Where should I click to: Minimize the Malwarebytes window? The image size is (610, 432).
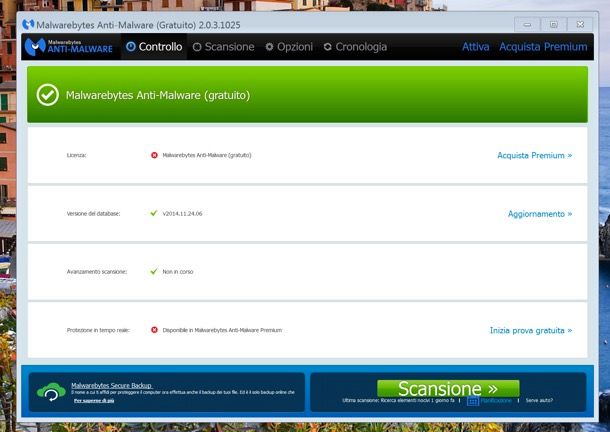527,25
